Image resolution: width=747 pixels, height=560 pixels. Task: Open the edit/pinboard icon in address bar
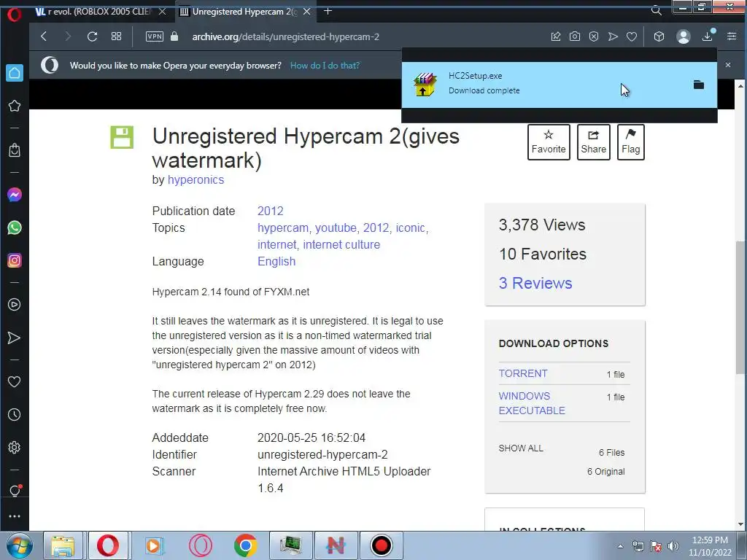(x=556, y=36)
